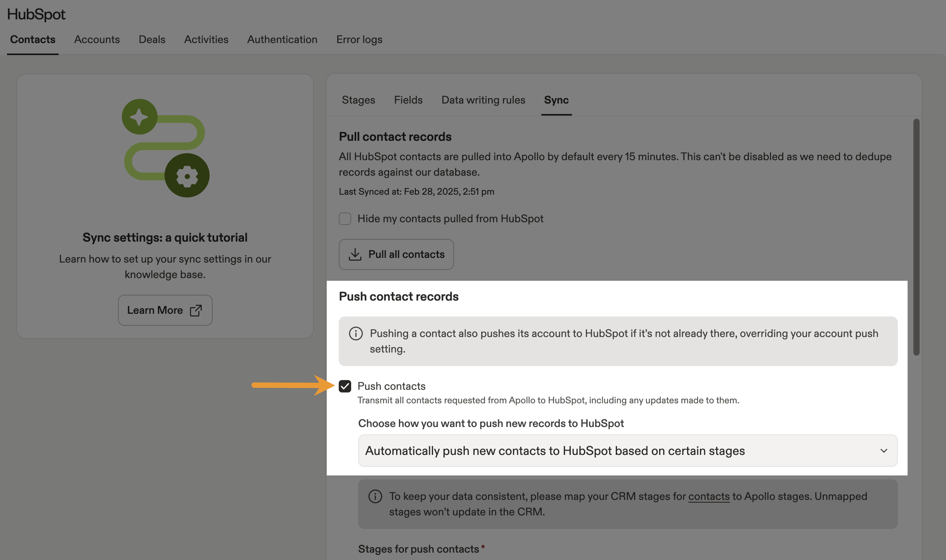This screenshot has height=560, width=946.
Task: View the Error logs tab
Action: pos(359,40)
